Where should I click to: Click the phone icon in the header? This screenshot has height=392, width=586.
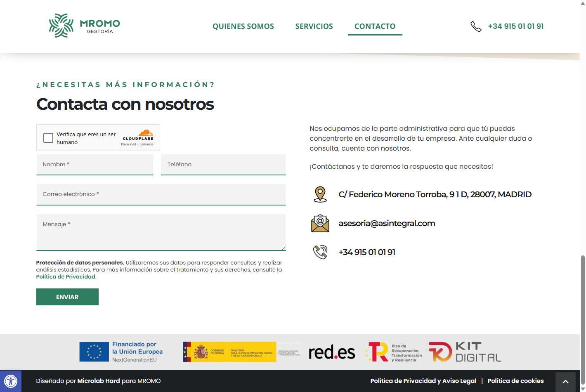pyautogui.click(x=476, y=26)
